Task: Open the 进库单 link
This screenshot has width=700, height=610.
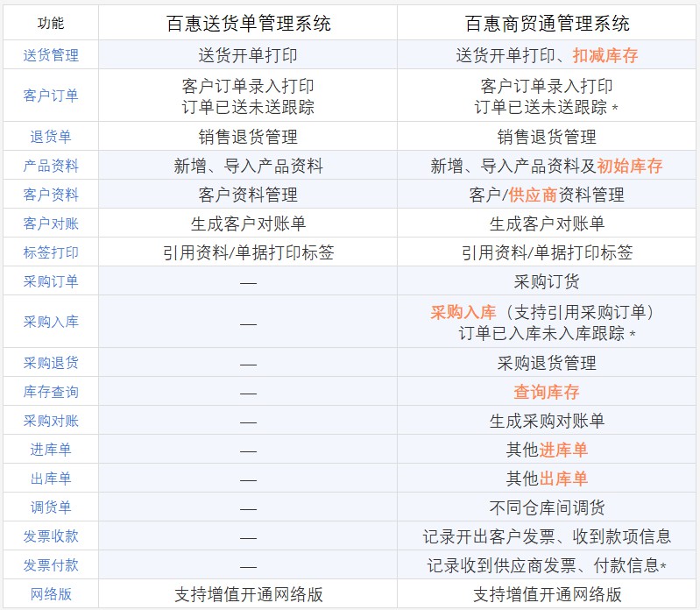Action: [51, 450]
